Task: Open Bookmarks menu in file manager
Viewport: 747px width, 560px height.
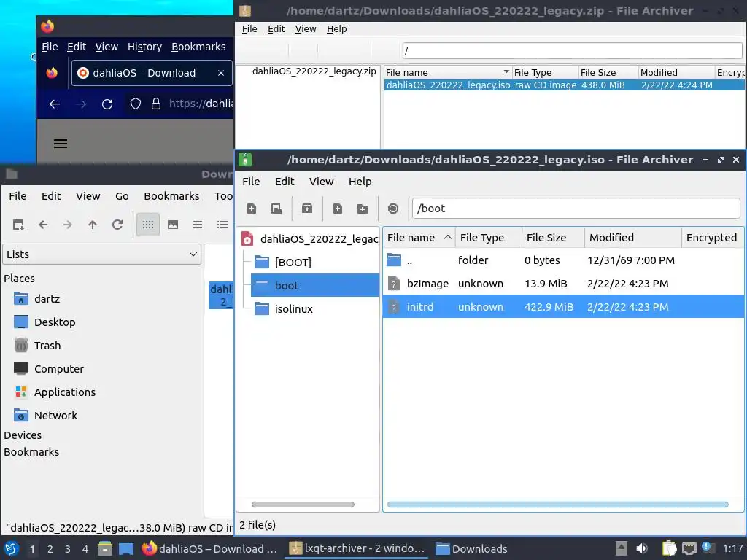Action: (171, 196)
